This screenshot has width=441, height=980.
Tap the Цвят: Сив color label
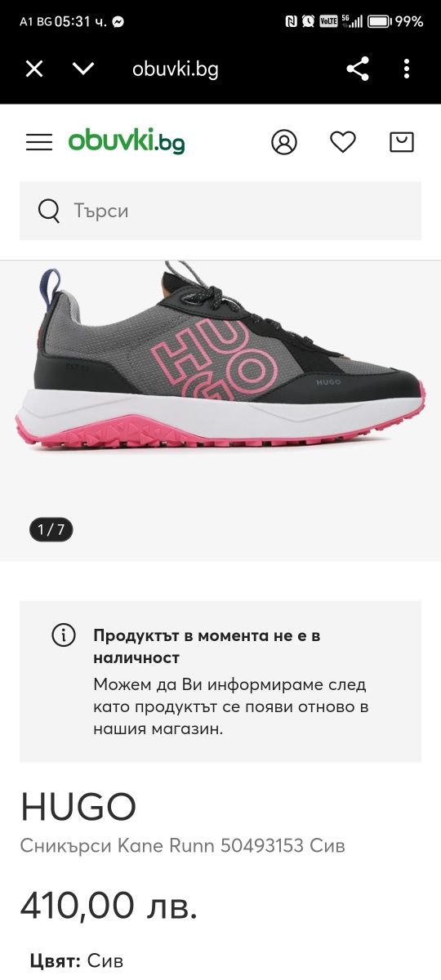[x=77, y=961]
